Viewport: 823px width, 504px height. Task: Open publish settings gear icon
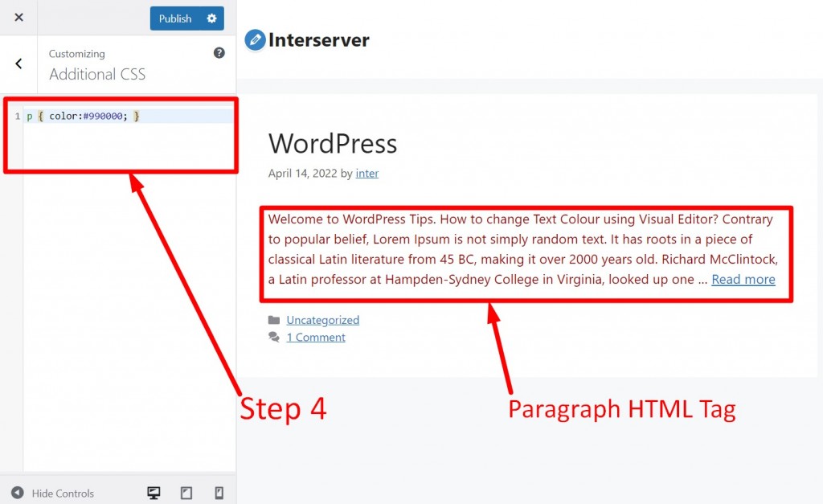[x=212, y=18]
